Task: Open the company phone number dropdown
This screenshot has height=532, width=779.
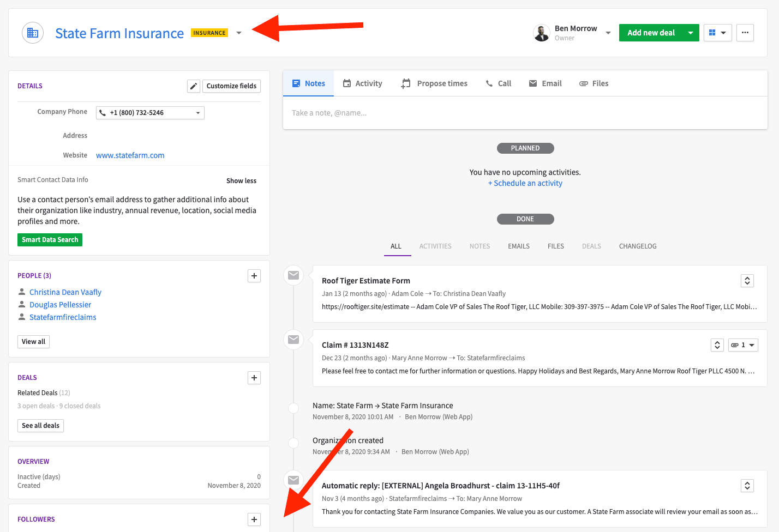Action: (x=198, y=113)
